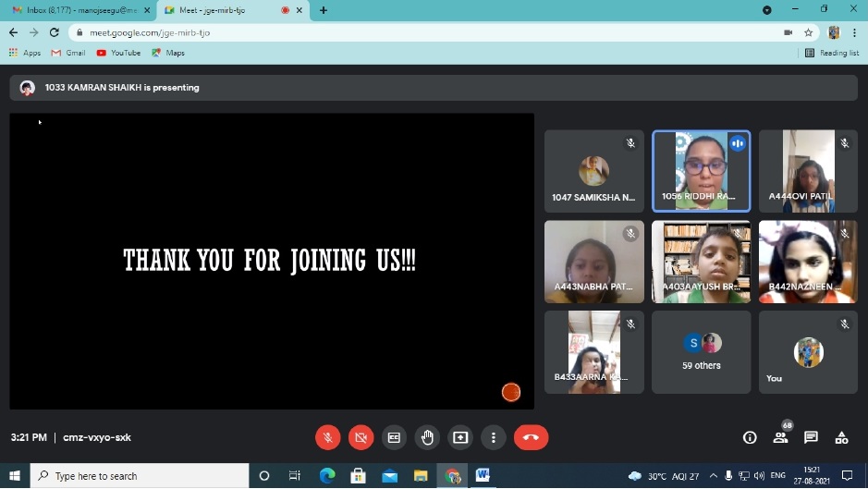Switch to the Inbox Gmail tab

[79, 10]
